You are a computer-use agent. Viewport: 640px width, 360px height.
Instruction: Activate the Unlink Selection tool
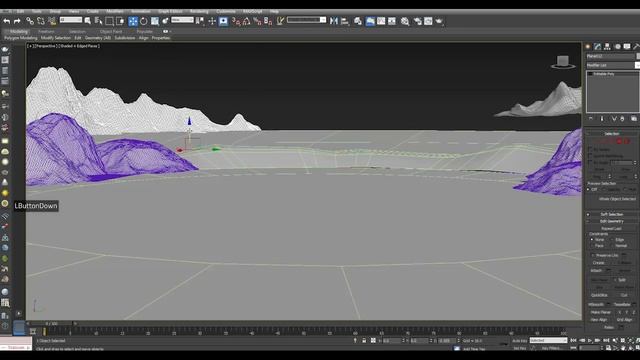tap(41, 21)
